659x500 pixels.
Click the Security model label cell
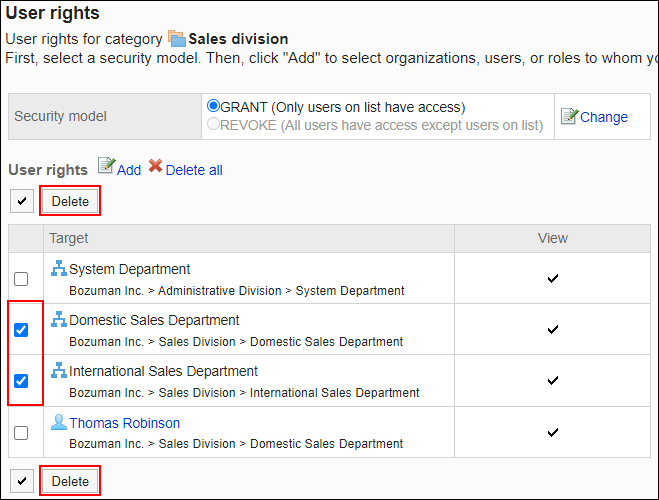coord(105,116)
